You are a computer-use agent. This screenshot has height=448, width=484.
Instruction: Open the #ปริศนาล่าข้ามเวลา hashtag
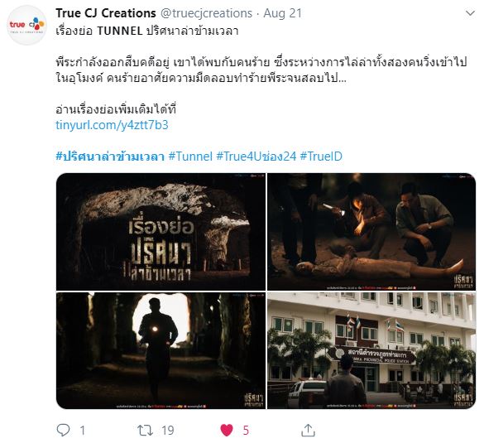[x=110, y=157]
